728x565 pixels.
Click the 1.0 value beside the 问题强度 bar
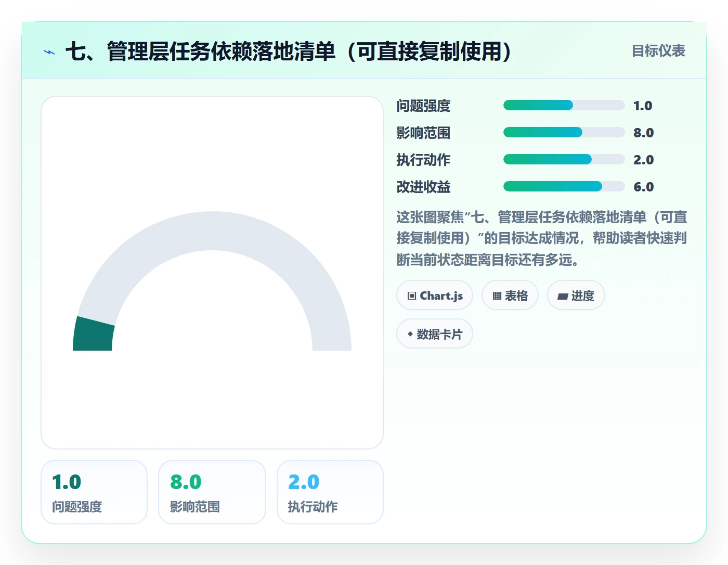coord(643,106)
